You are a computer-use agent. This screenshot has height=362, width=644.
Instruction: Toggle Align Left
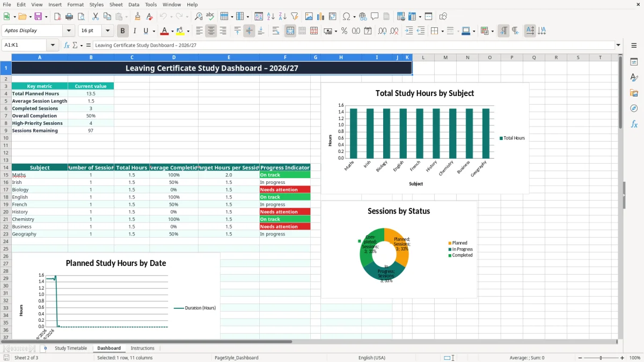click(200, 31)
